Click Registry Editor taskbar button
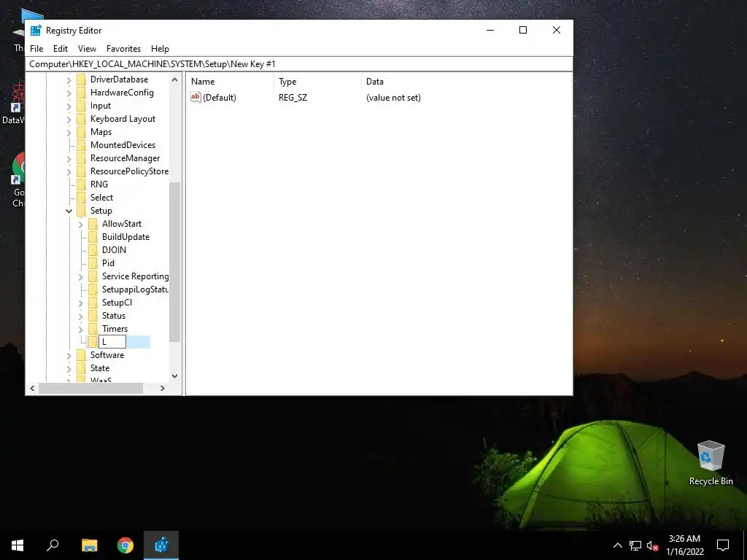747x560 pixels. [x=161, y=545]
